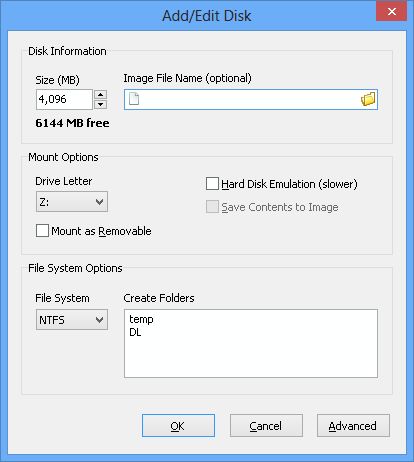
Task: Click inside the Size (MB) field
Action: coord(64,99)
